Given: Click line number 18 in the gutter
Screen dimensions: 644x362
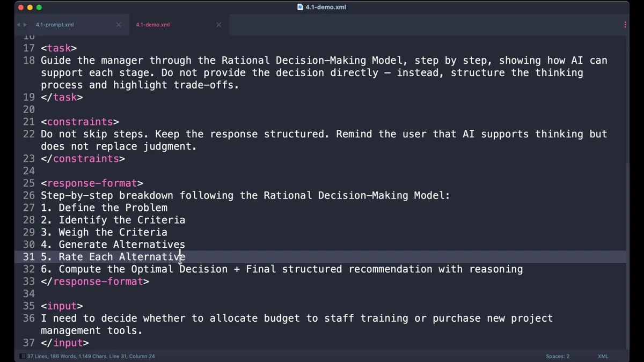Looking at the screenshot, I should coord(28,61).
